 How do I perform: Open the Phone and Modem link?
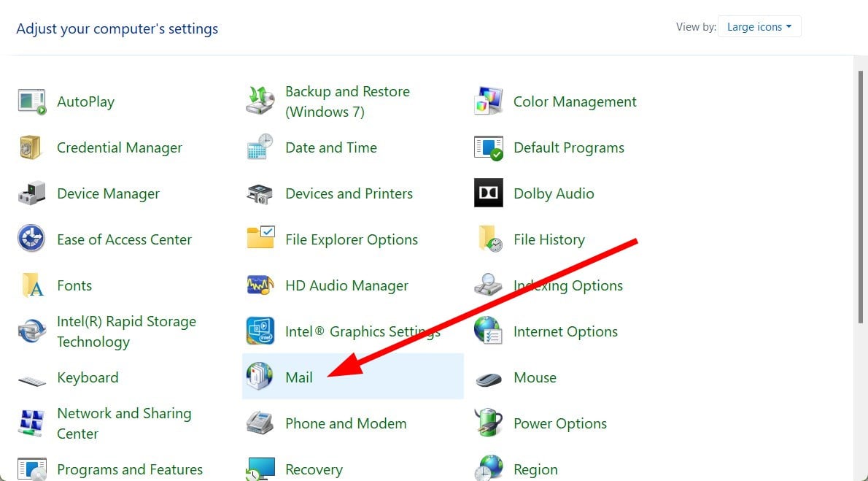[x=346, y=423]
